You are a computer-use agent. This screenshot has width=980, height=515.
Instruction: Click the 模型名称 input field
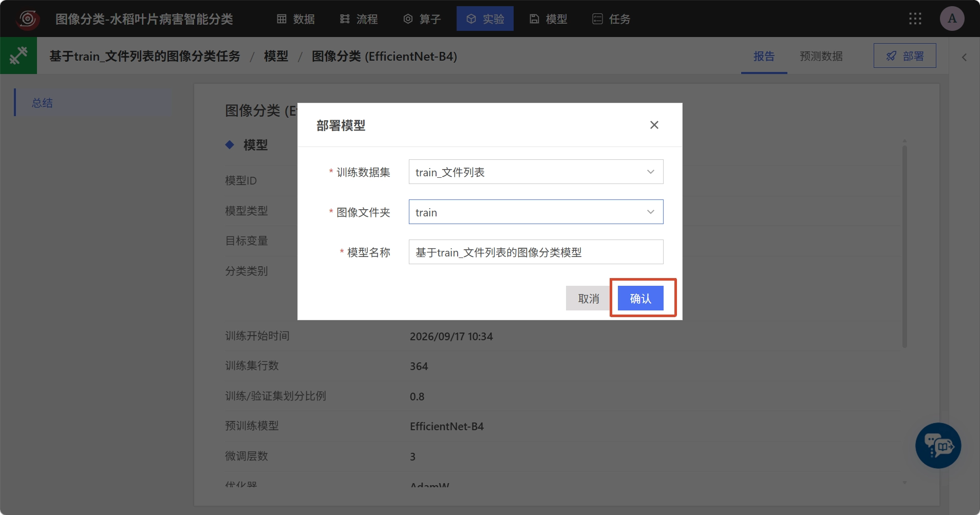536,252
